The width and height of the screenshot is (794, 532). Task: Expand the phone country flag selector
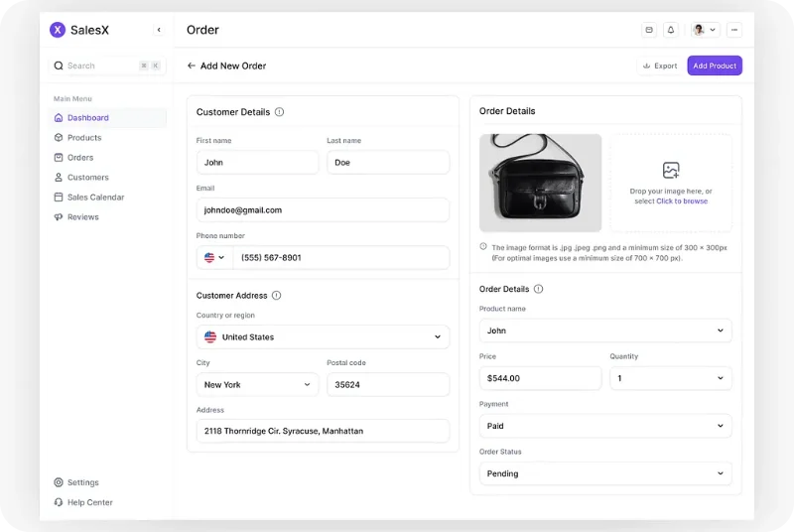point(214,258)
